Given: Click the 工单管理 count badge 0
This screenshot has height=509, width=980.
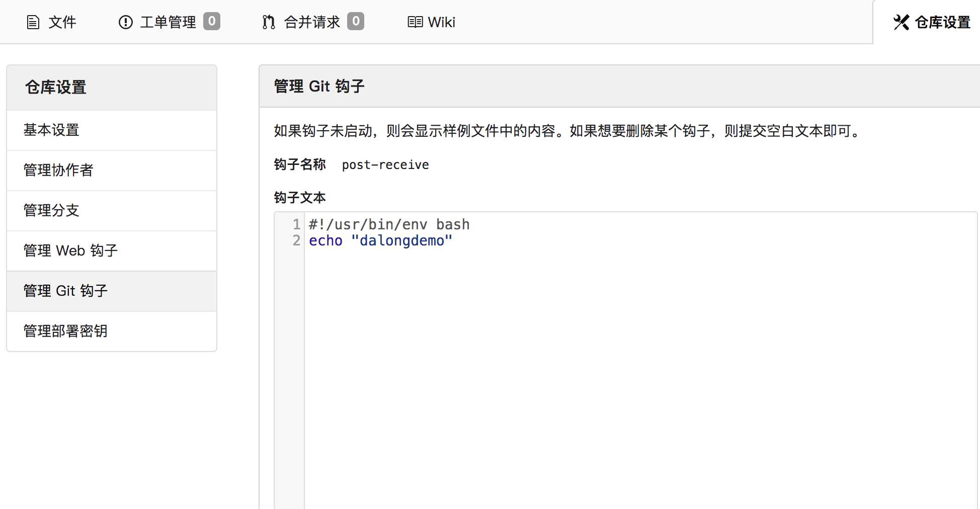Looking at the screenshot, I should [212, 21].
